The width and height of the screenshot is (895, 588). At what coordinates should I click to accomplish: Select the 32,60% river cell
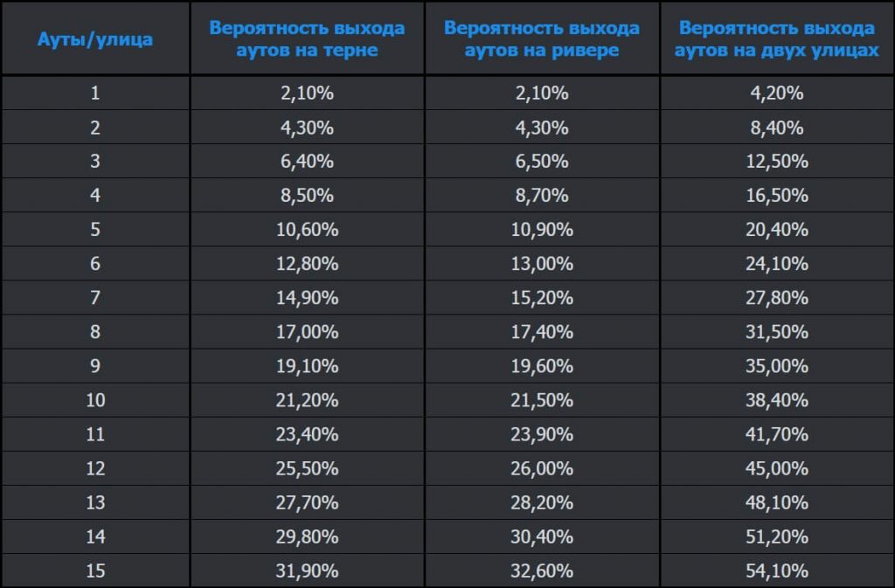[x=542, y=571]
